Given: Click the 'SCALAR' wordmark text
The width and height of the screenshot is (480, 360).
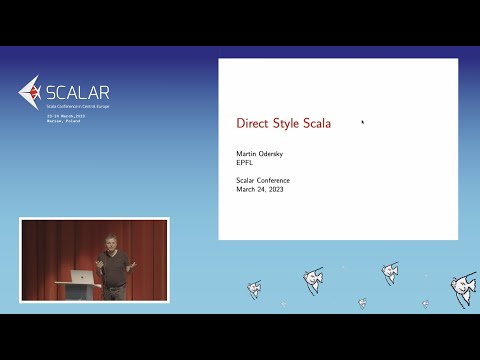Looking at the screenshot, I should (x=78, y=93).
